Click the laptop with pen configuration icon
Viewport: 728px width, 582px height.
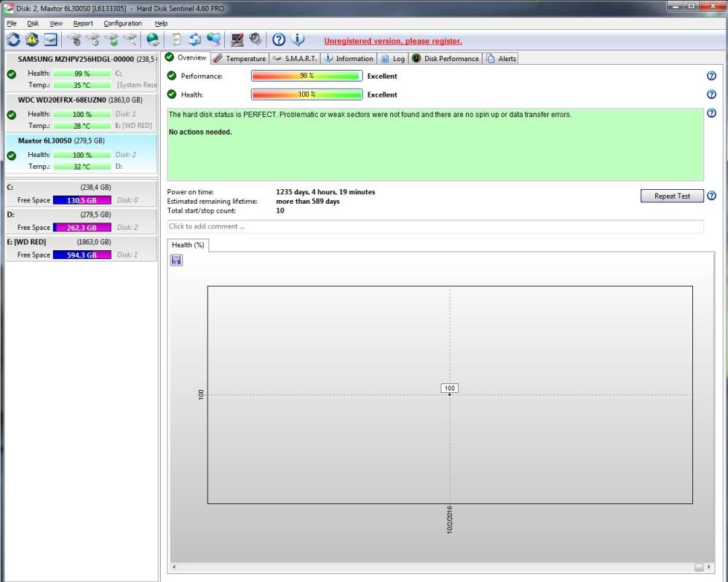237,40
